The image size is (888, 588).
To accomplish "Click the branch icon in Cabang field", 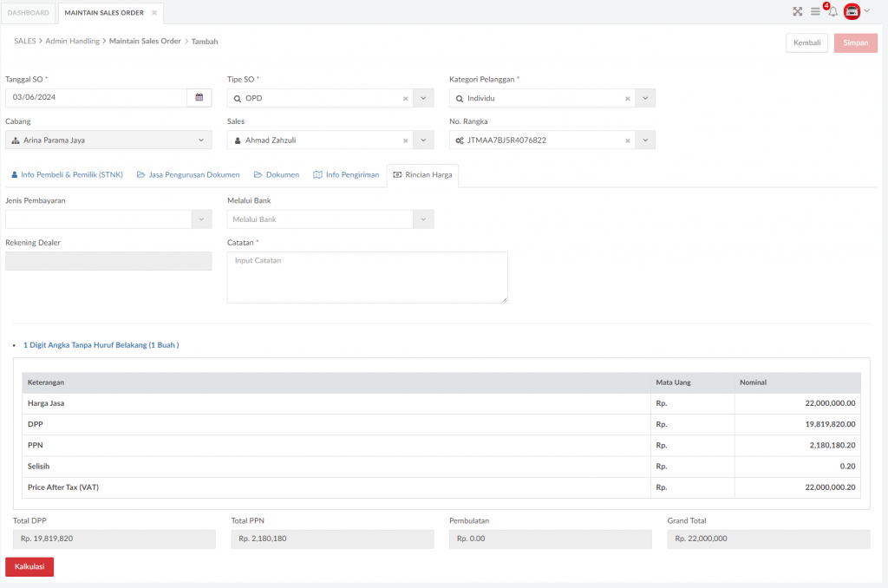I will tap(16, 140).
